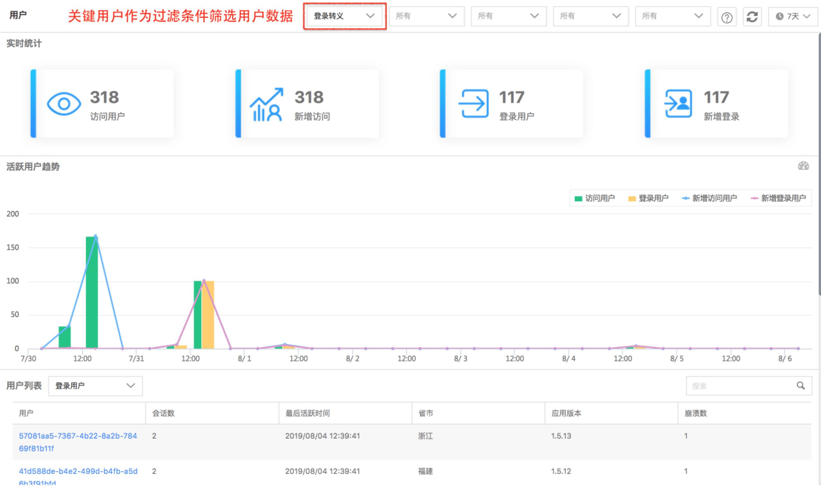Click the 崩溃数 column header
The image size is (821, 504).
pos(745,413)
